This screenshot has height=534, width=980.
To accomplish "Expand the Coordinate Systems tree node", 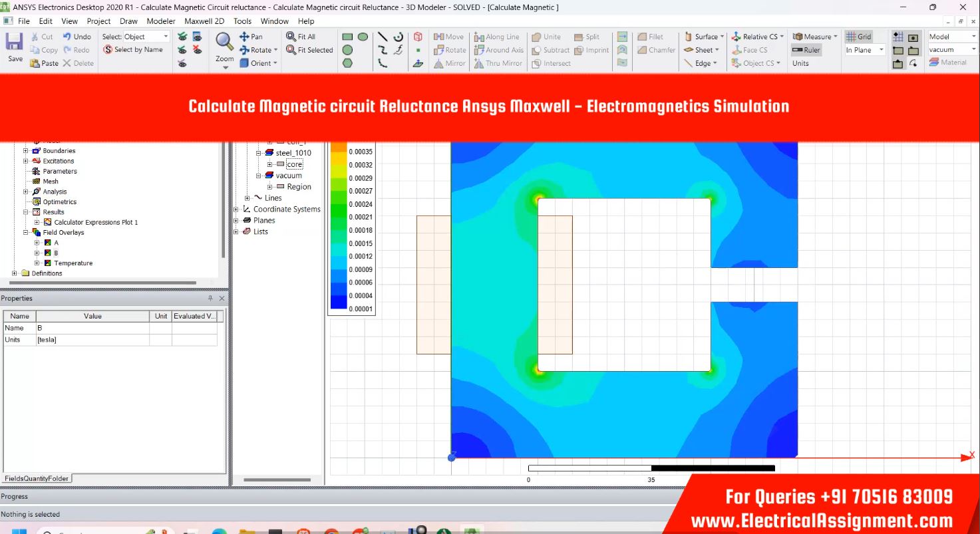I will tap(236, 209).
